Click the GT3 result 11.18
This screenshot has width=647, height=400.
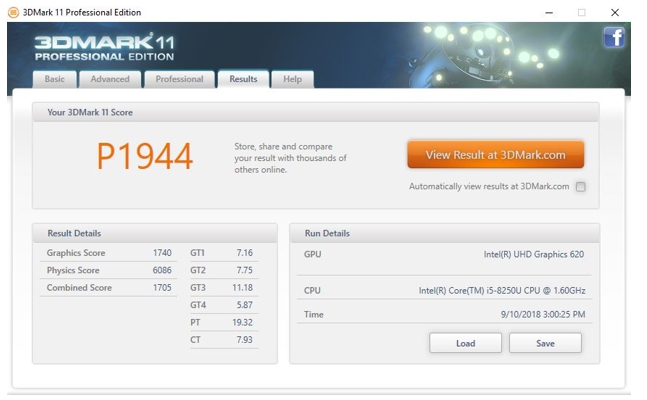click(243, 287)
